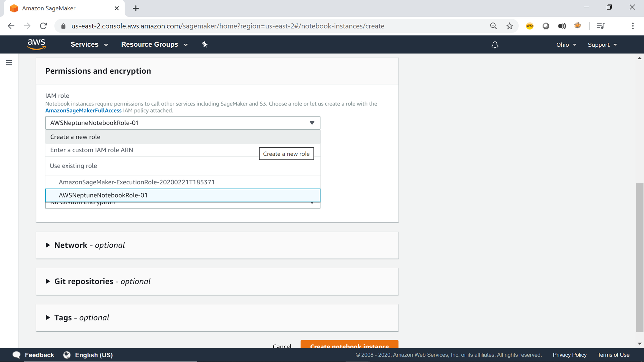Open the Ohio region selector
This screenshot has width=644, height=362.
tap(566, 45)
